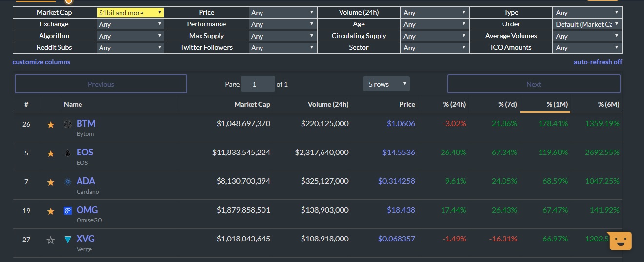Screen dimensions: 644x262
Task: Open the XVG coin link
Action: (x=85, y=239)
